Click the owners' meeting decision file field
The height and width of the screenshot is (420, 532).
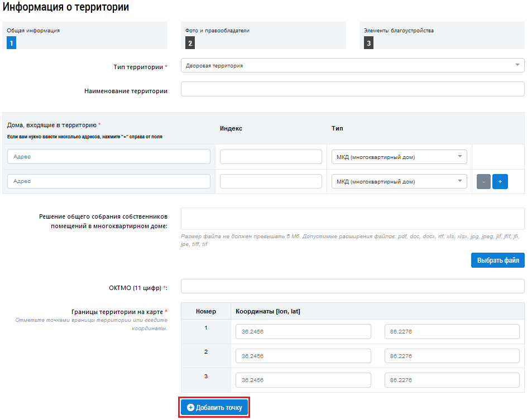click(352, 219)
